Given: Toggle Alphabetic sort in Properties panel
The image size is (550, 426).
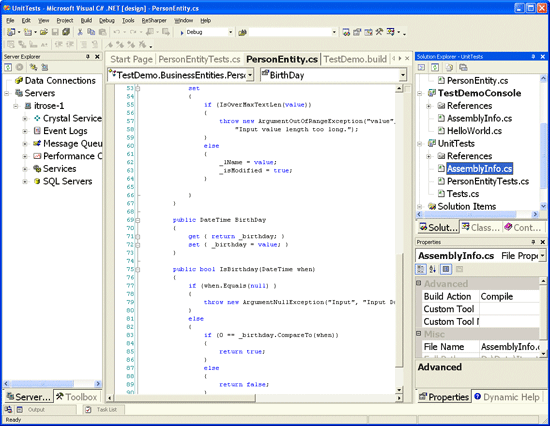Looking at the screenshot, I should [x=433, y=269].
